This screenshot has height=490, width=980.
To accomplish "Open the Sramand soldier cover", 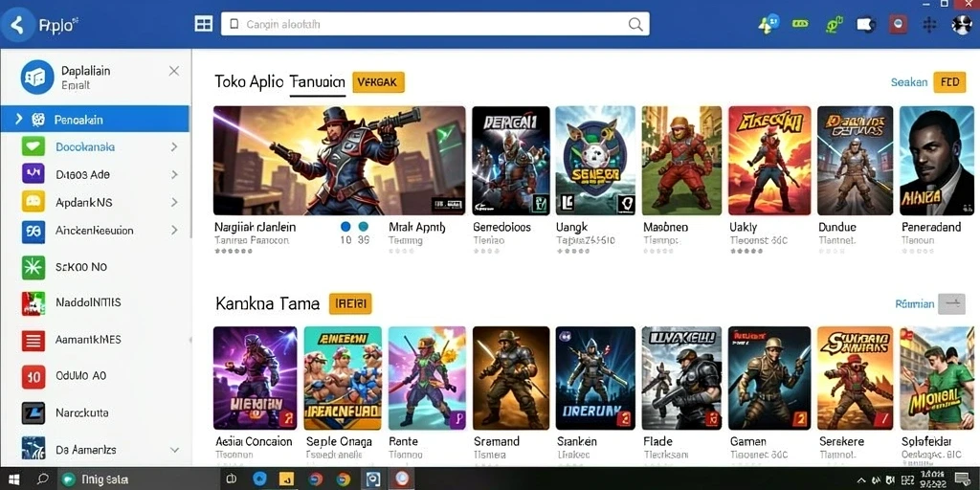I will [x=511, y=377].
